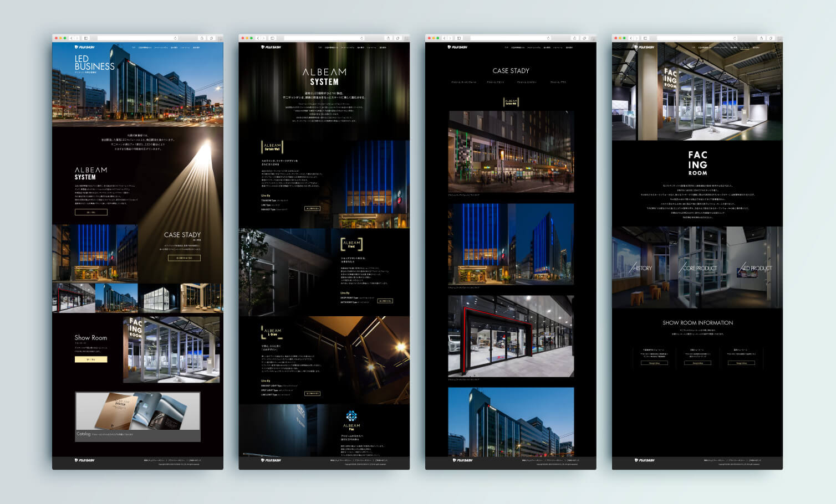The height and width of the screenshot is (504, 836).
Task: Share the page from the Facing Room window
Action: (761, 38)
